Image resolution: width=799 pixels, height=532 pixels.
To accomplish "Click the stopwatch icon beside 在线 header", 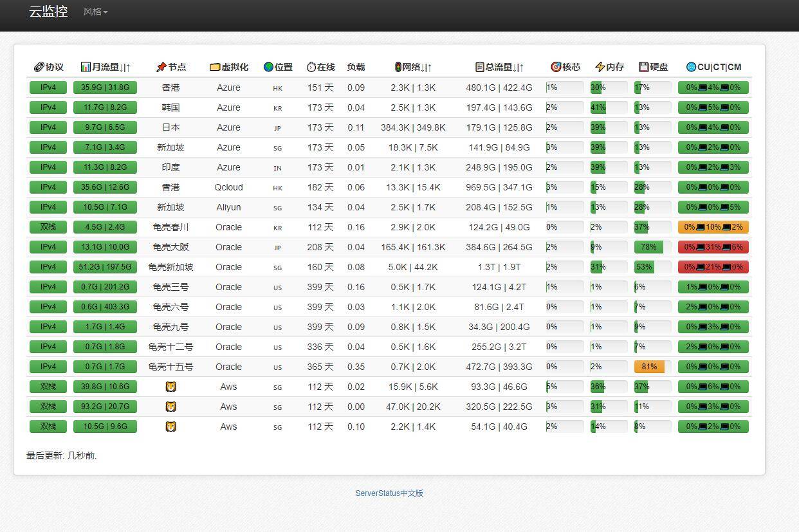I will (x=311, y=67).
